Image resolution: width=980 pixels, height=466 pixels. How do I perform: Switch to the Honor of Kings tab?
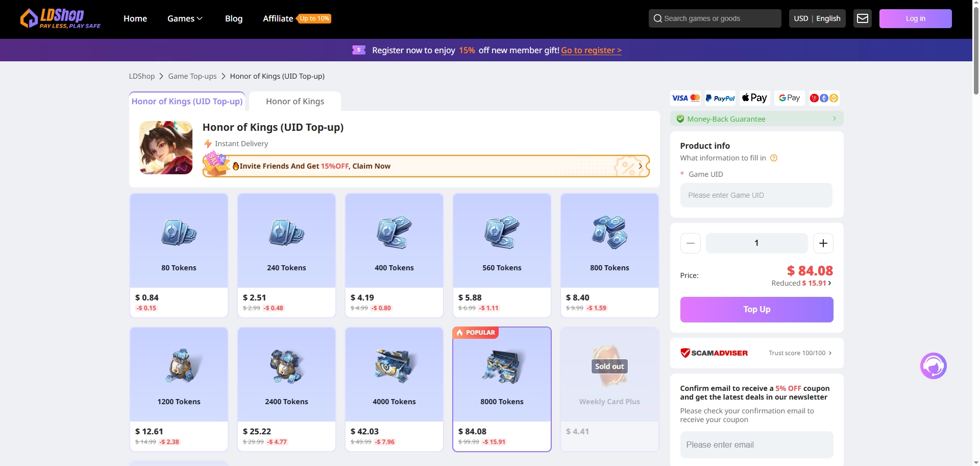point(295,101)
